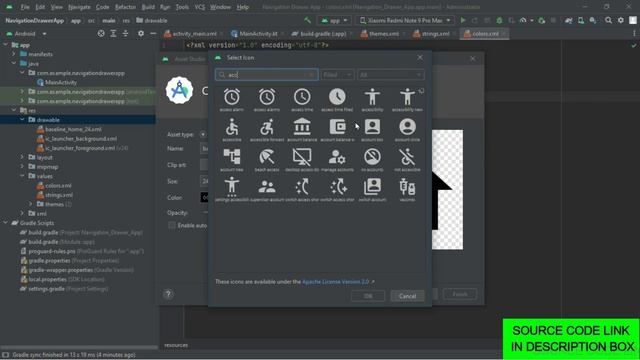Click the icon search input field

(x=267, y=75)
